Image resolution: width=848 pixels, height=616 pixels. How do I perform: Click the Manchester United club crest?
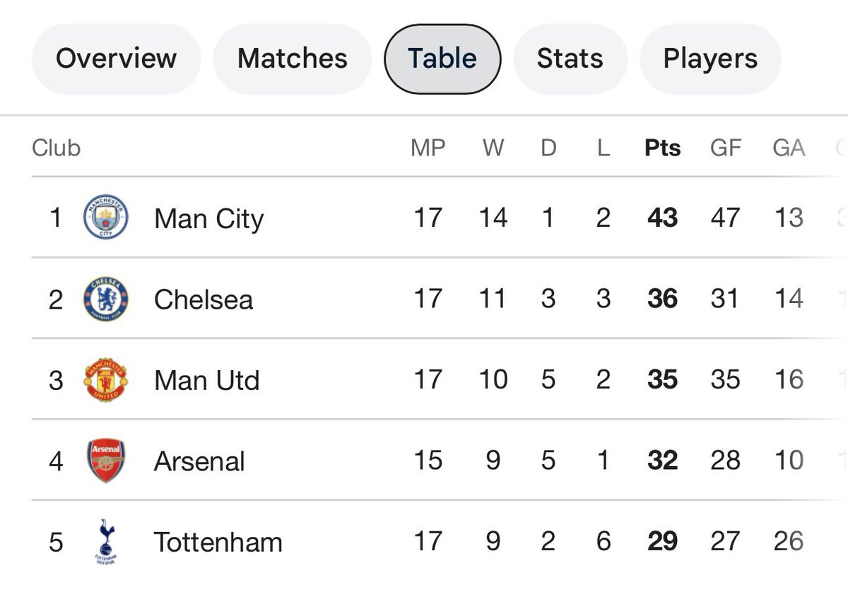pos(106,380)
